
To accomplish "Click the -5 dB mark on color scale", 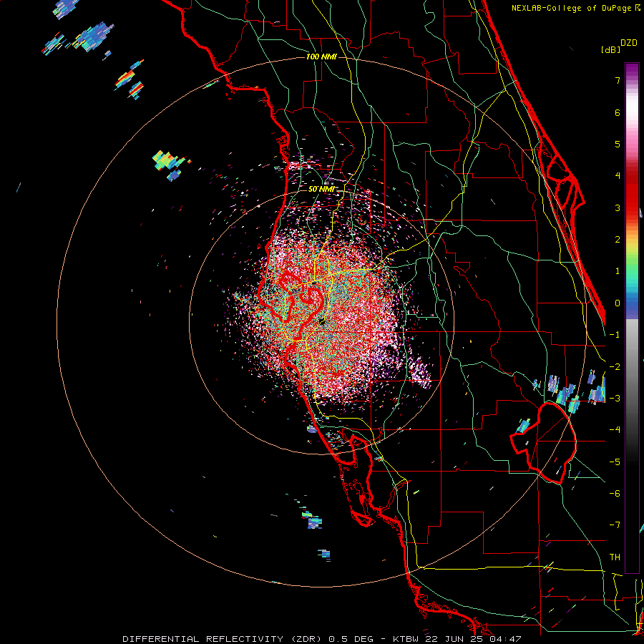I will pyautogui.click(x=615, y=462).
